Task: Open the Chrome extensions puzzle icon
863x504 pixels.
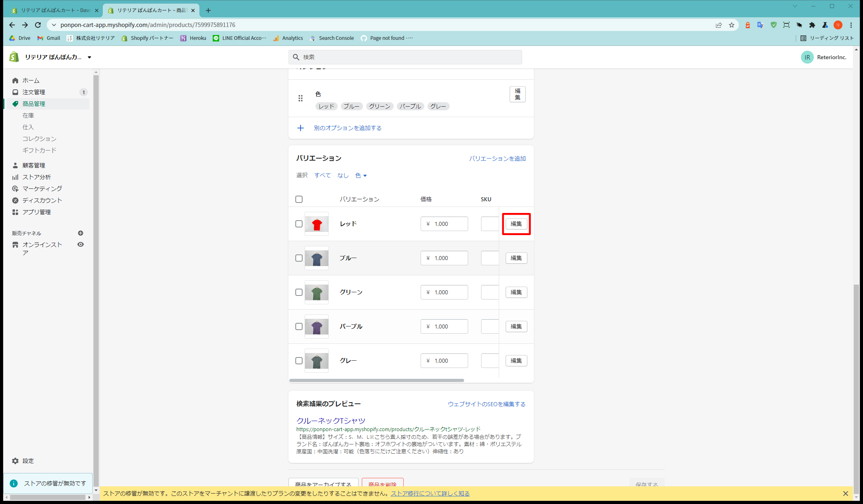Action: [812, 25]
